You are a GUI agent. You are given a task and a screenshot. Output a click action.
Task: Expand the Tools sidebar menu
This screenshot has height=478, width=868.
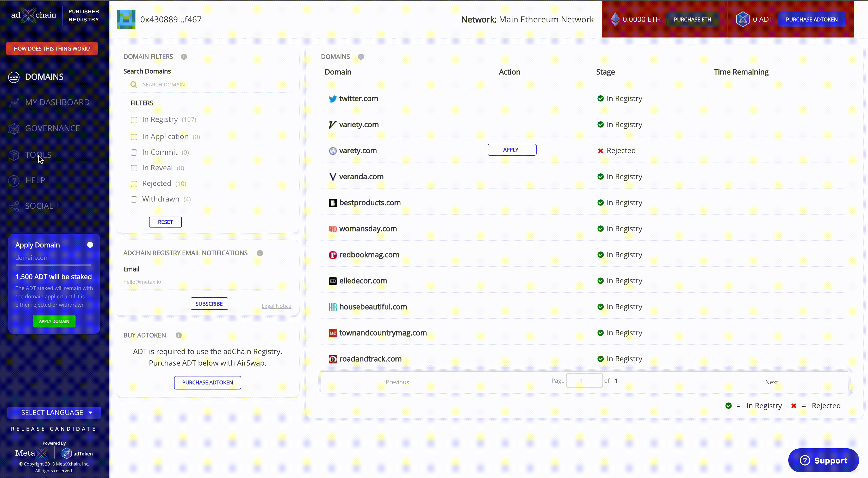pos(38,155)
